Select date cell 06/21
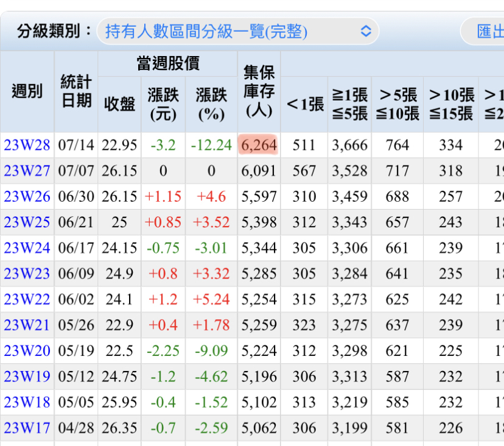This screenshot has height=446, width=504. [76, 222]
